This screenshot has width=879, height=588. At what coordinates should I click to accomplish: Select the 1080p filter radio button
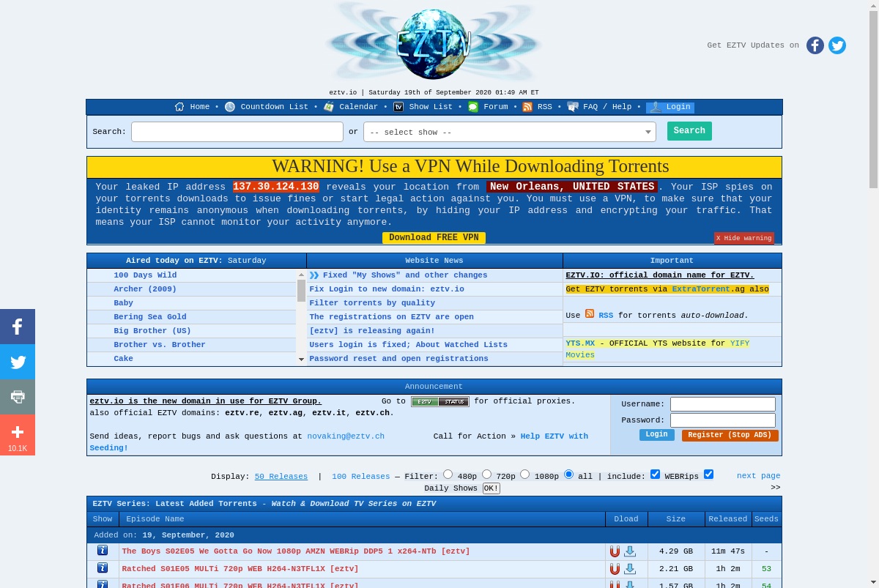click(x=524, y=475)
